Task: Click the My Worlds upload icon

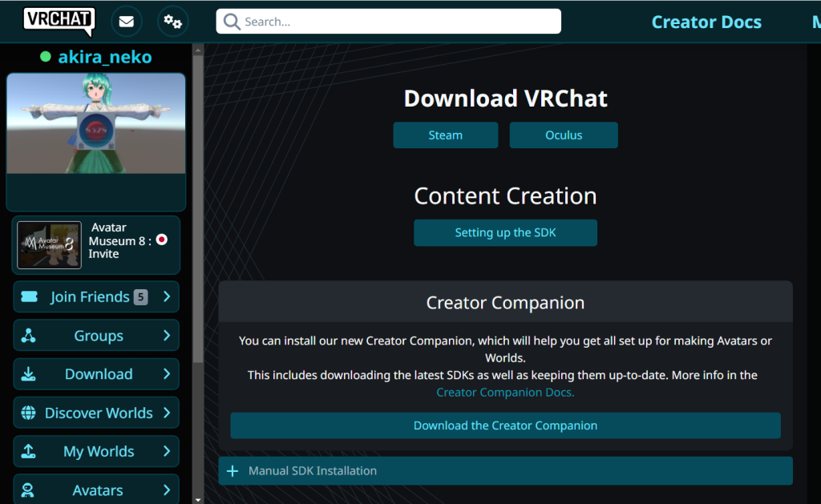Action: click(x=28, y=451)
